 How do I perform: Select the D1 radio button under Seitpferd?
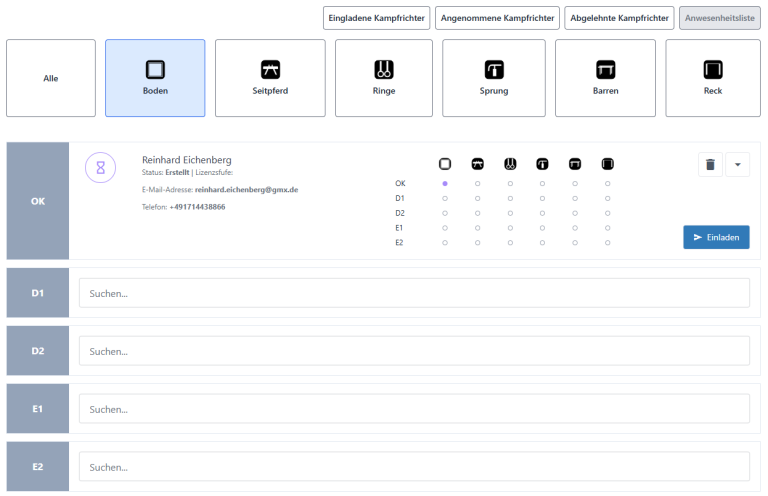[x=477, y=198]
